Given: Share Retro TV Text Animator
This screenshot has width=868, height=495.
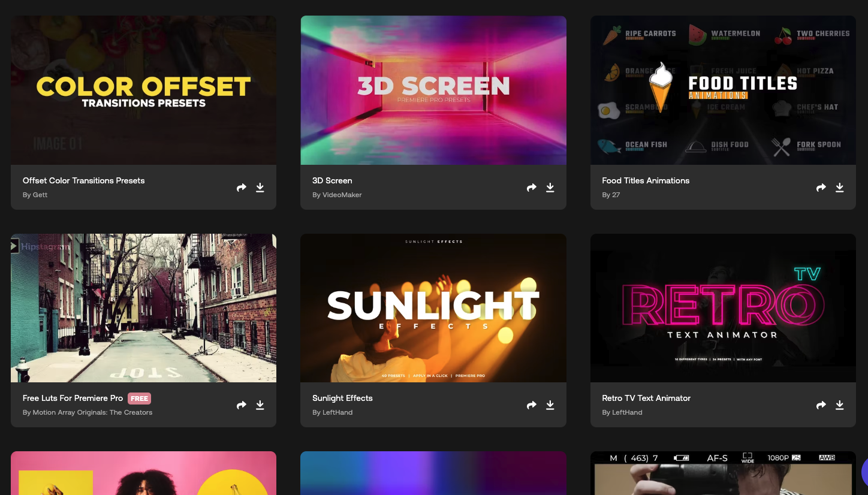Looking at the screenshot, I should click(821, 405).
